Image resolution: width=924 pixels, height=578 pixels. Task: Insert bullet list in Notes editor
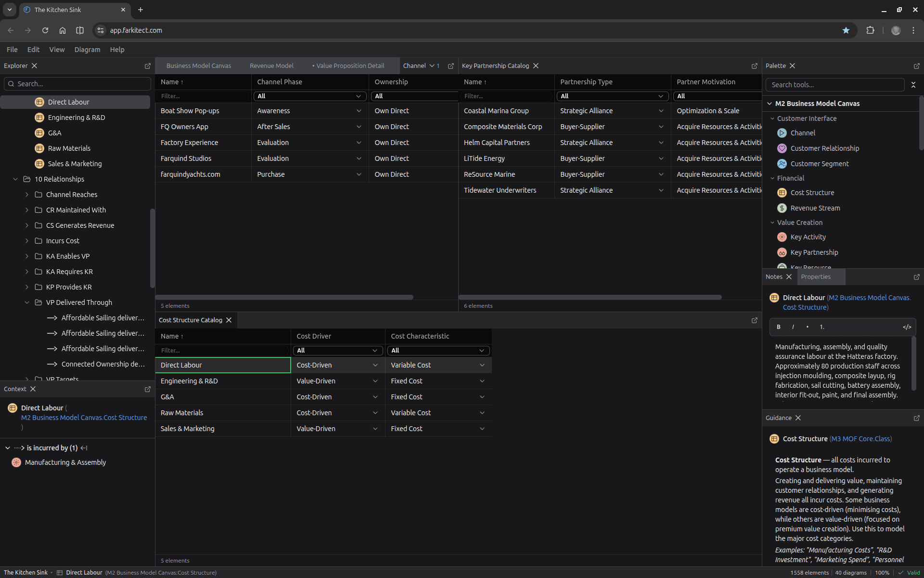(x=807, y=327)
